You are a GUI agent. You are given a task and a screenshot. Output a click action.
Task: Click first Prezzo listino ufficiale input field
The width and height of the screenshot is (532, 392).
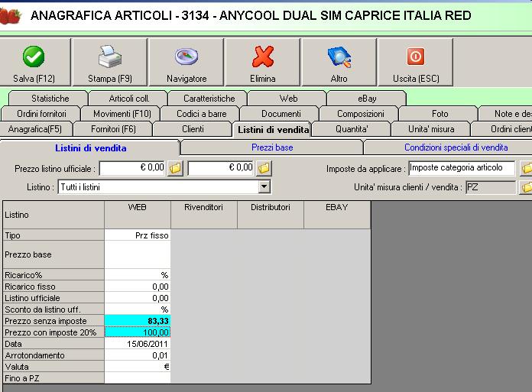point(132,168)
